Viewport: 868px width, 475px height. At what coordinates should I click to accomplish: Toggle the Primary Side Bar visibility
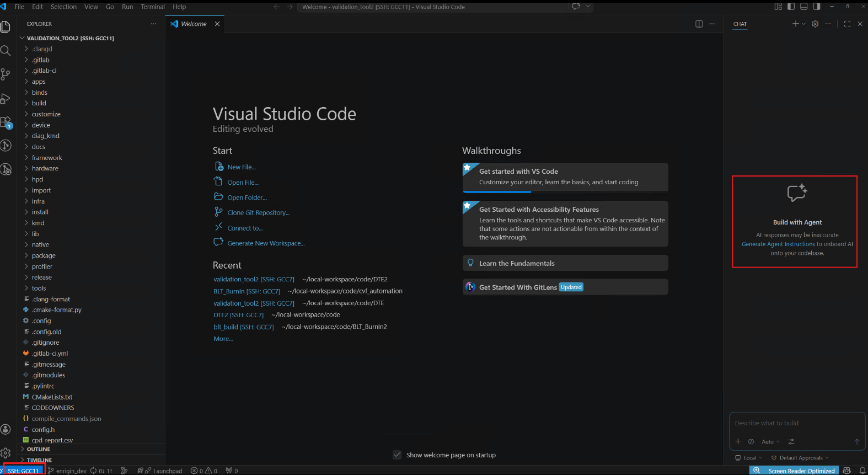791,7
